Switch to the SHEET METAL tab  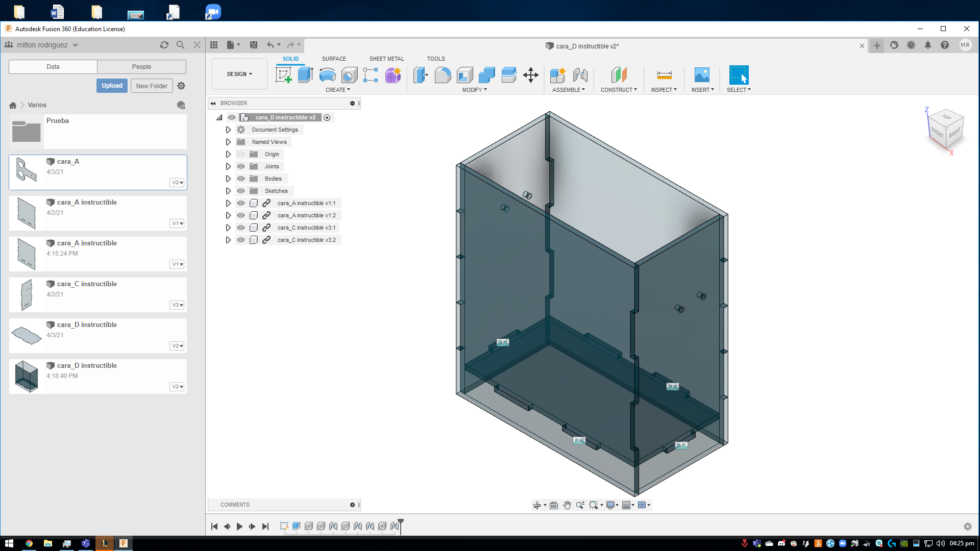[387, 59]
